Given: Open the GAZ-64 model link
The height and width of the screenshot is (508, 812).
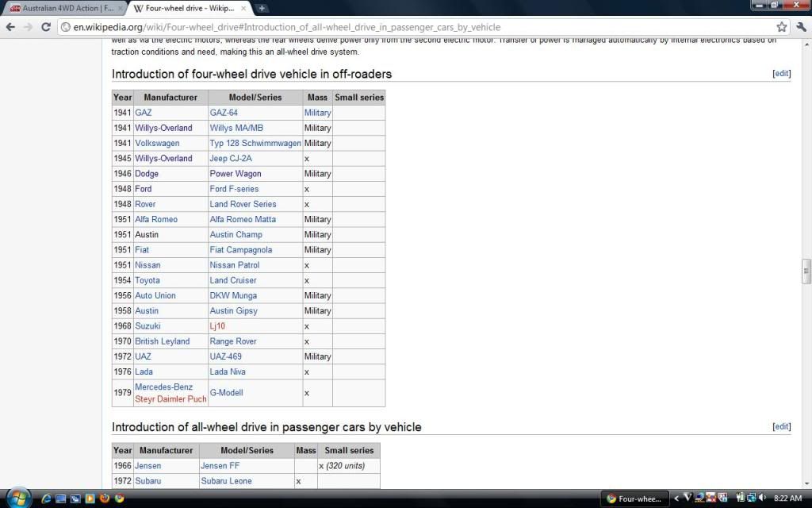Looking at the screenshot, I should click(x=224, y=113).
